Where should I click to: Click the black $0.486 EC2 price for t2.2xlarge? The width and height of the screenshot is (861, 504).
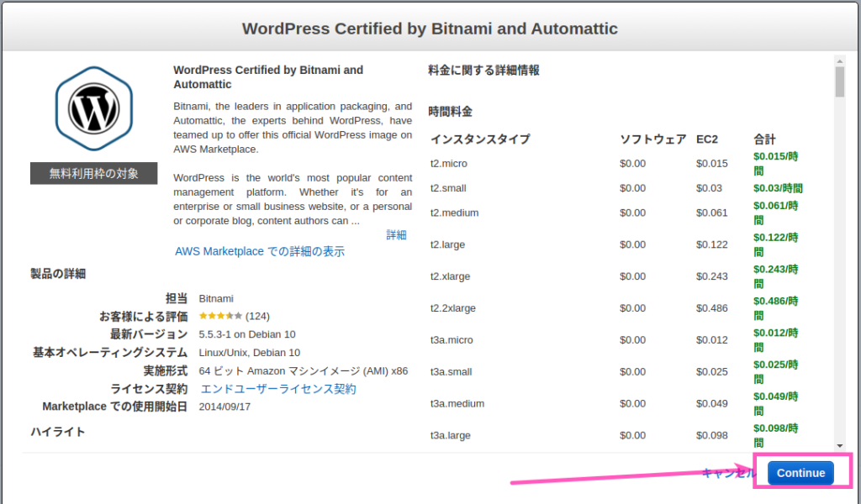click(711, 308)
